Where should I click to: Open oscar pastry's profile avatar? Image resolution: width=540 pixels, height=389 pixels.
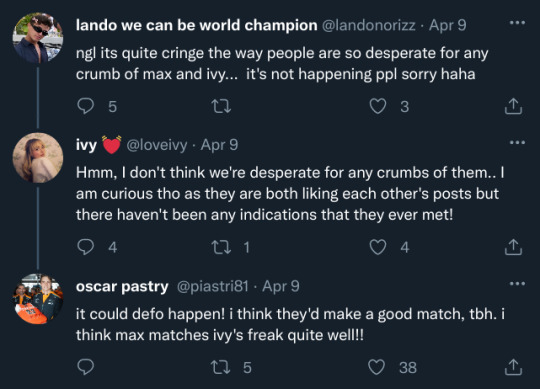[x=38, y=299]
